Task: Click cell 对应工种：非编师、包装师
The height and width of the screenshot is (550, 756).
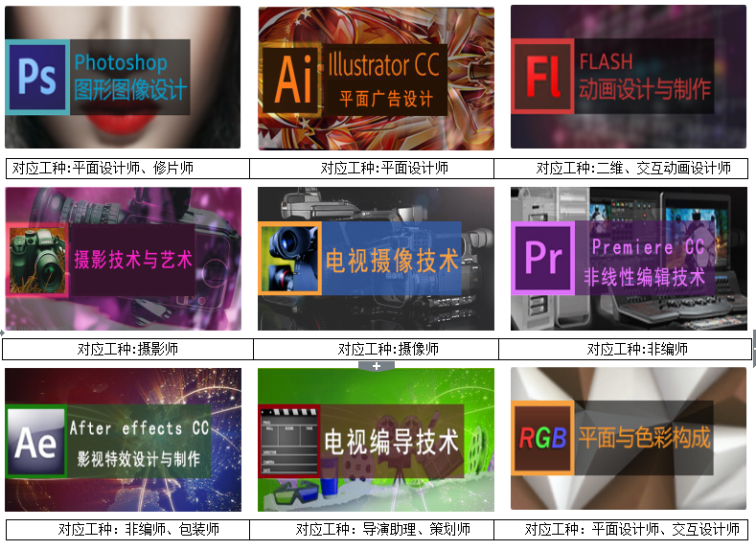Action: click(127, 530)
